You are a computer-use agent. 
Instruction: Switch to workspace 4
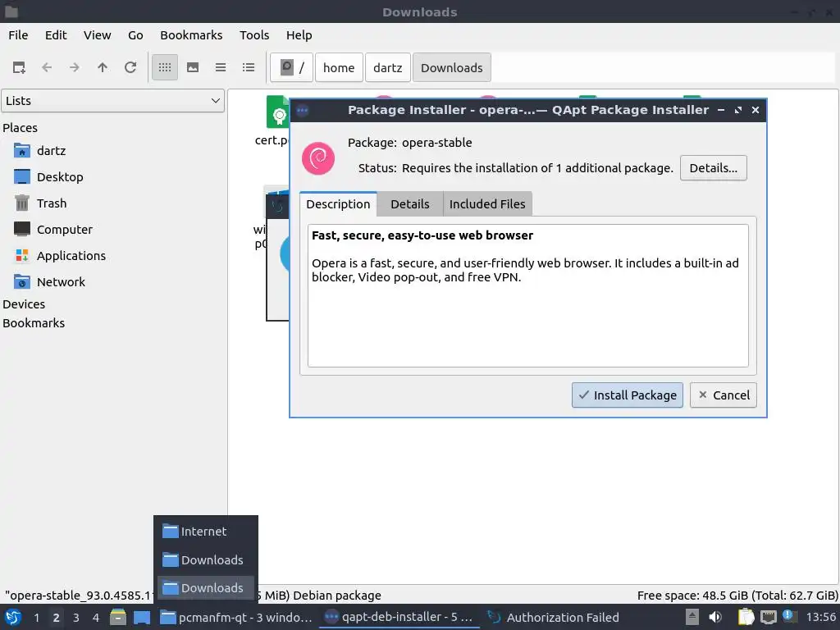coord(96,618)
